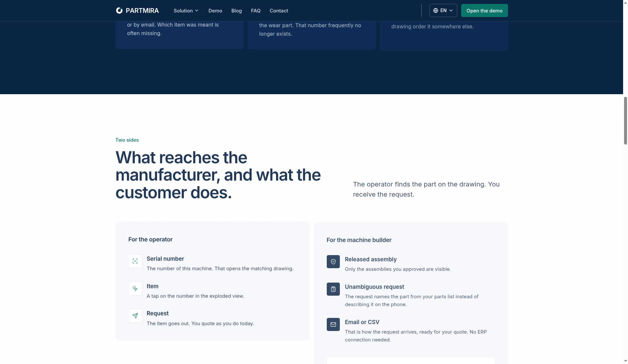Open the FAQ nav item

click(256, 10)
